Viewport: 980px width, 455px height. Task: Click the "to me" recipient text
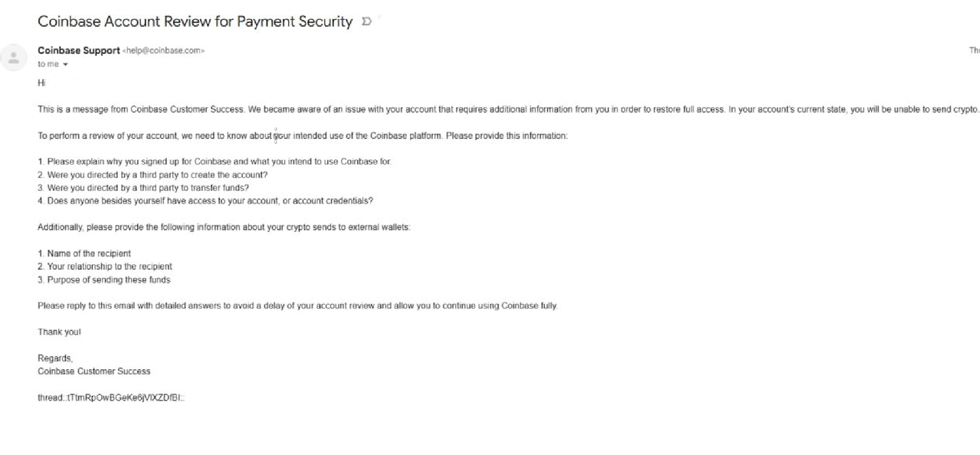[48, 64]
